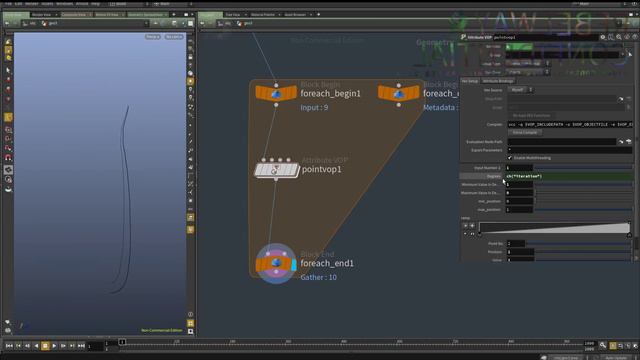
Task: Select the pointvop1 Attribute VOP node
Action: click(x=277, y=170)
